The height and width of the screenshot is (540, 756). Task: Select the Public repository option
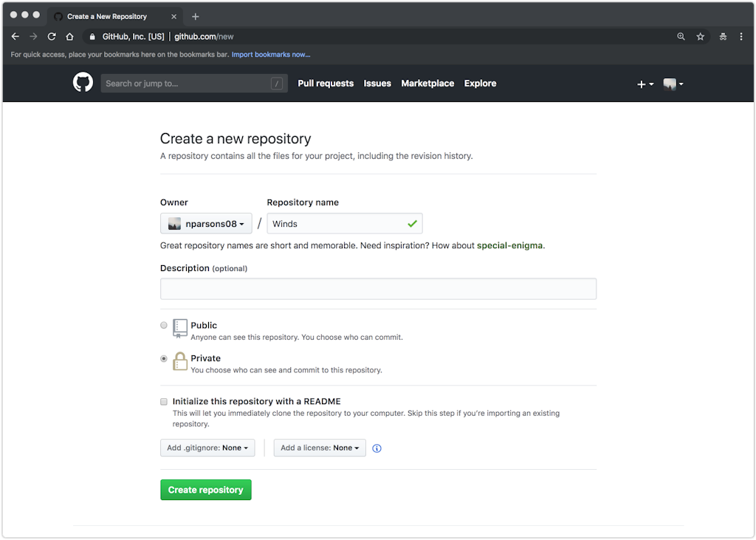click(164, 325)
